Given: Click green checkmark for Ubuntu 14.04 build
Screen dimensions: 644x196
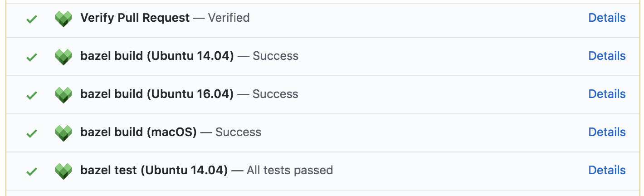Looking at the screenshot, I should click(x=31, y=58).
